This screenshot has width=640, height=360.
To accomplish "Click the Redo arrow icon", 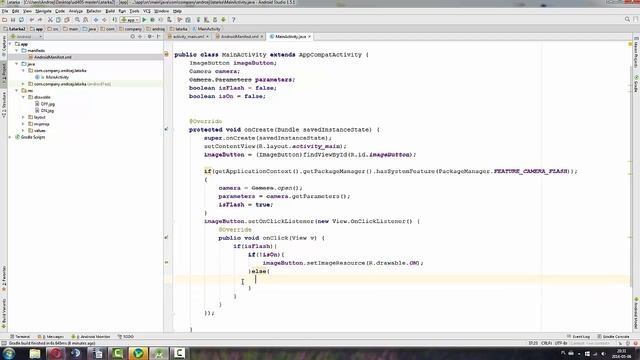I will click(40, 20).
